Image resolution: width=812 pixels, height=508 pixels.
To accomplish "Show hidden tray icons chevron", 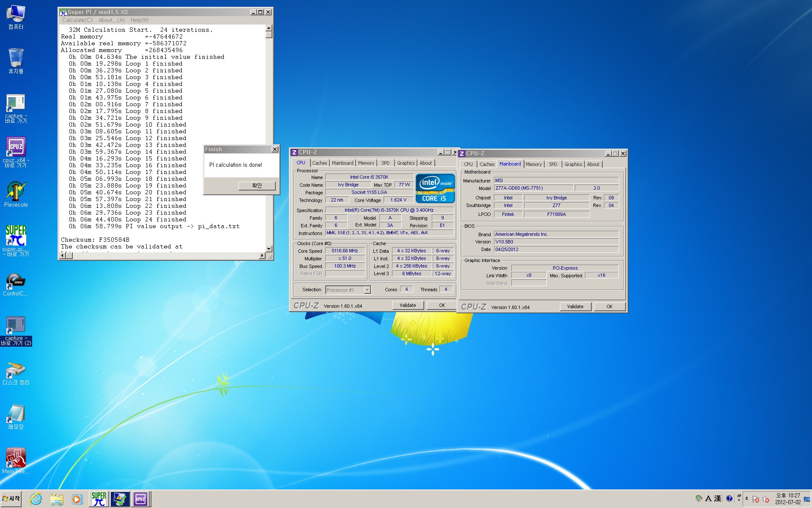I will [746, 499].
